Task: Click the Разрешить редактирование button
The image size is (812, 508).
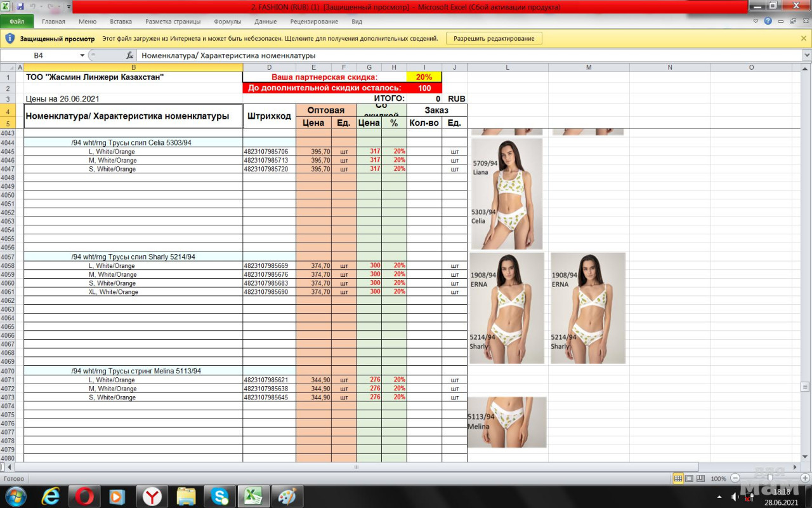Action: (x=494, y=38)
